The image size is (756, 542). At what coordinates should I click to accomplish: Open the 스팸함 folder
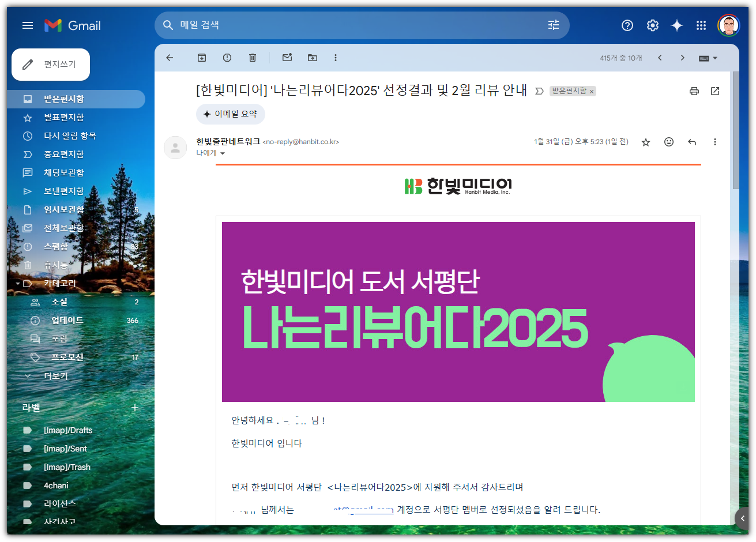76,247
